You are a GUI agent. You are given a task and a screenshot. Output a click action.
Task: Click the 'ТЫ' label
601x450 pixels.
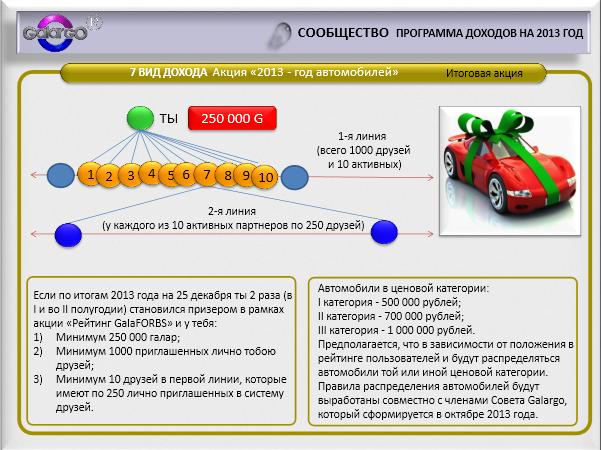pos(169,118)
